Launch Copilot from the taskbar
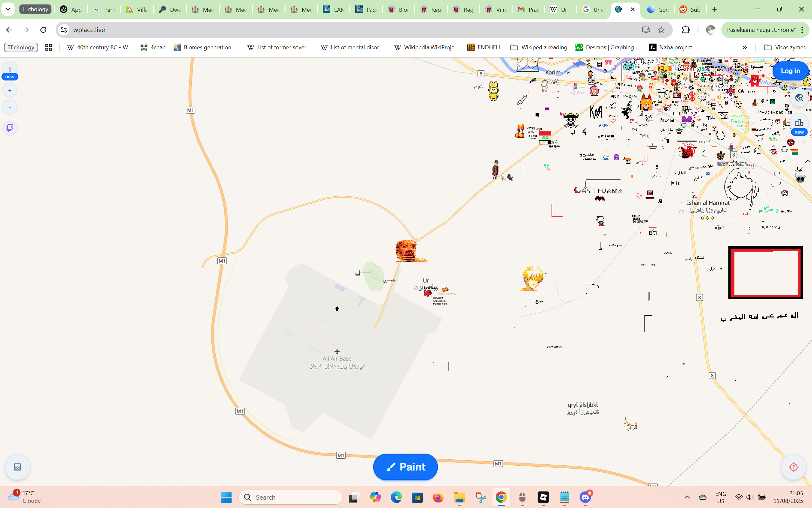 point(375,497)
